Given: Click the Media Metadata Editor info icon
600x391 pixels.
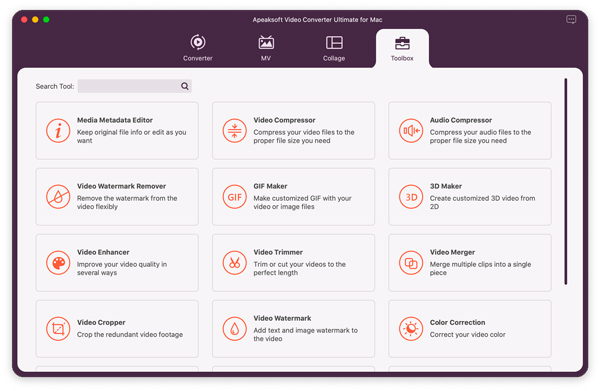Looking at the screenshot, I should coord(58,131).
